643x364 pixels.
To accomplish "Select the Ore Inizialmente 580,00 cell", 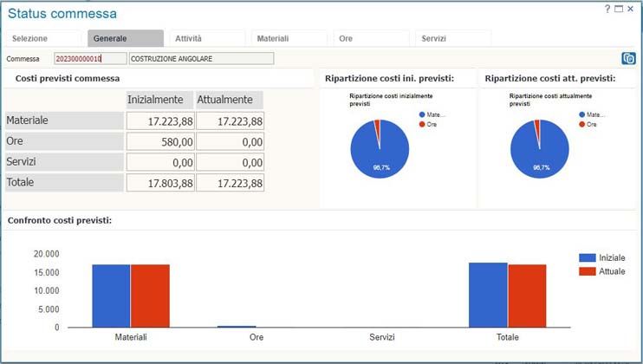I will coord(160,141).
